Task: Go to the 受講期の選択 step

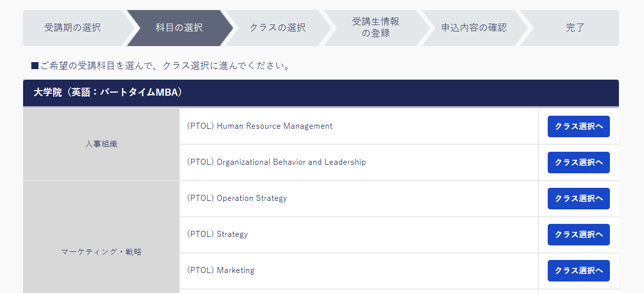Action: (x=73, y=28)
